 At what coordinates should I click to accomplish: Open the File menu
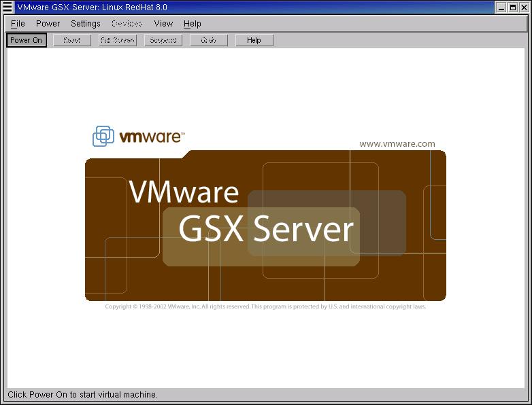point(18,24)
